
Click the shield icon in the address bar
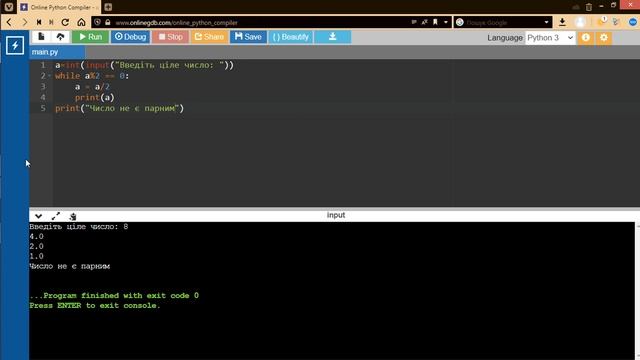[x=98, y=22]
